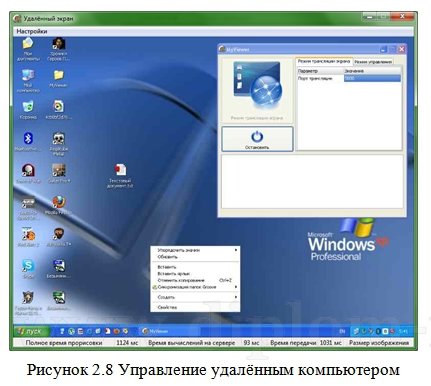Click the Значение column header

click(x=372, y=71)
